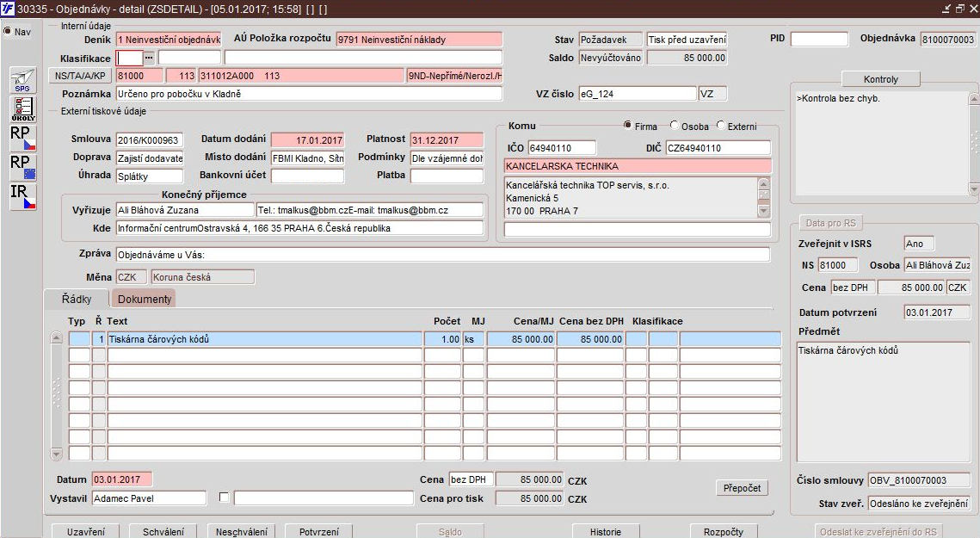Click the DIČ field
The height and width of the screenshot is (538, 980).
(718, 148)
